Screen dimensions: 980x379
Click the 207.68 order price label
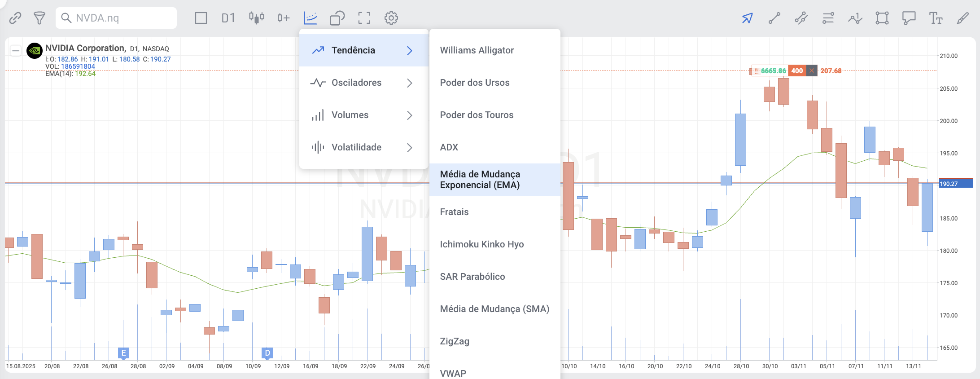(x=831, y=71)
